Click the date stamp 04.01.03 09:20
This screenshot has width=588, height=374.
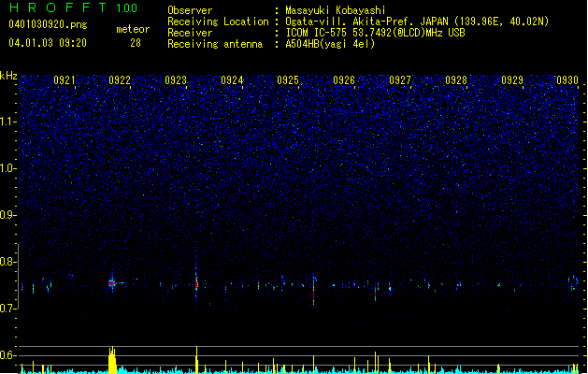(x=48, y=43)
